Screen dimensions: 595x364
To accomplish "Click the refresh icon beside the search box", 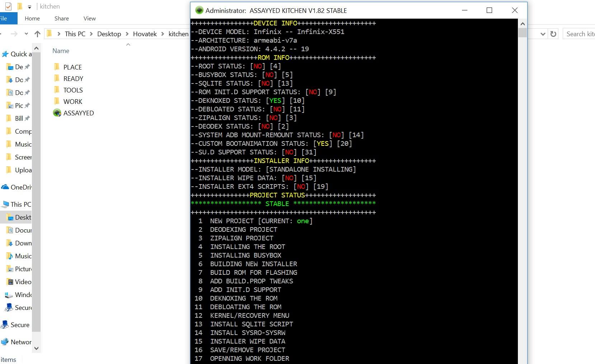I will pyautogui.click(x=554, y=34).
